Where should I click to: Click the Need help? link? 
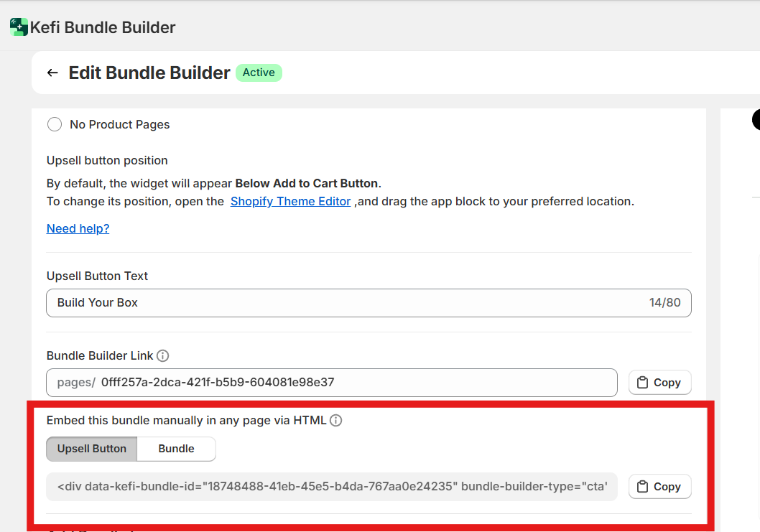pyautogui.click(x=78, y=228)
